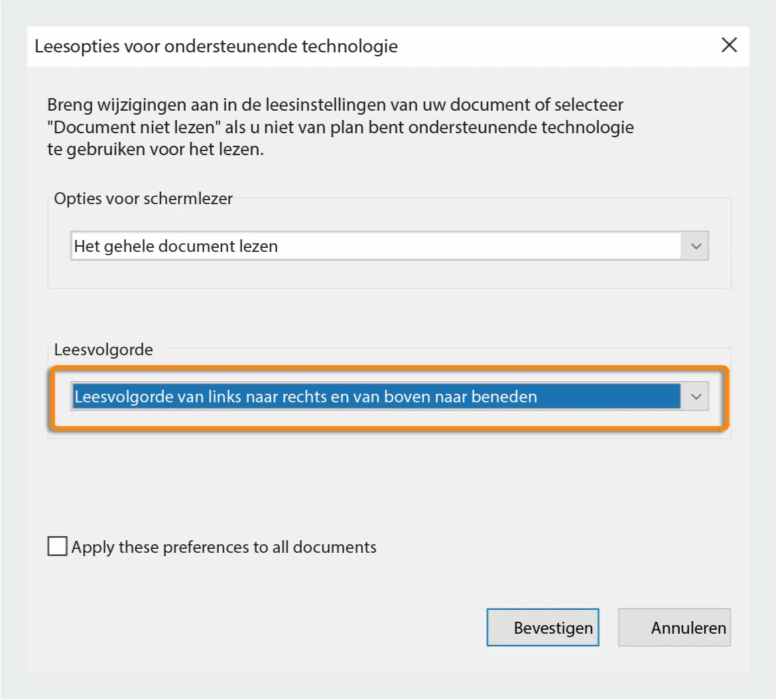
Task: Click the orange-highlighted reading order field
Action: click(x=388, y=396)
